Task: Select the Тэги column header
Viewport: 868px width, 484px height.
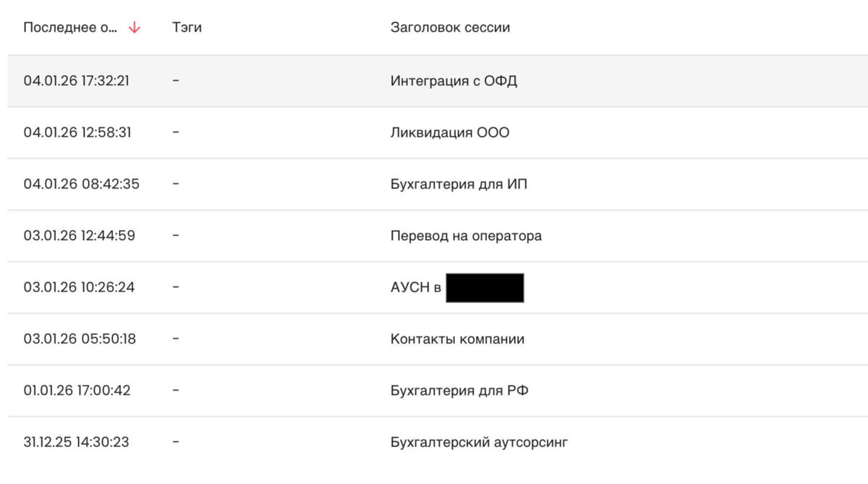Action: click(x=187, y=28)
